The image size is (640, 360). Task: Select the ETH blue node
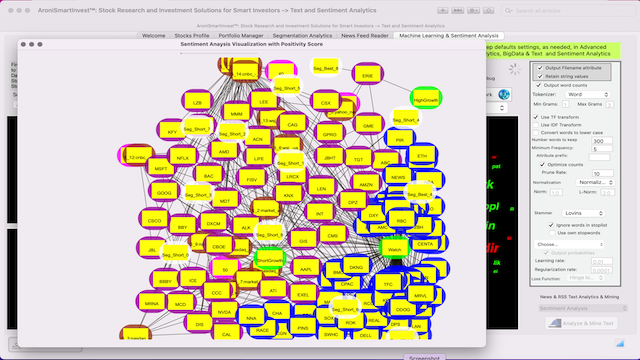coord(422,156)
